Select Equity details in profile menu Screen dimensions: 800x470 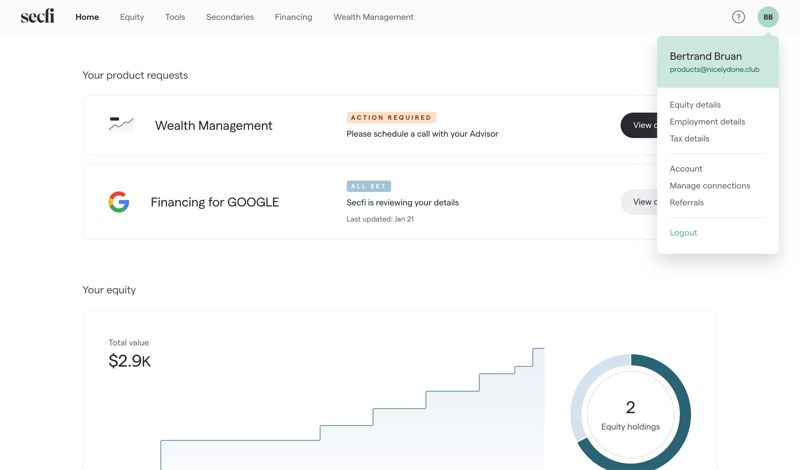pos(695,105)
